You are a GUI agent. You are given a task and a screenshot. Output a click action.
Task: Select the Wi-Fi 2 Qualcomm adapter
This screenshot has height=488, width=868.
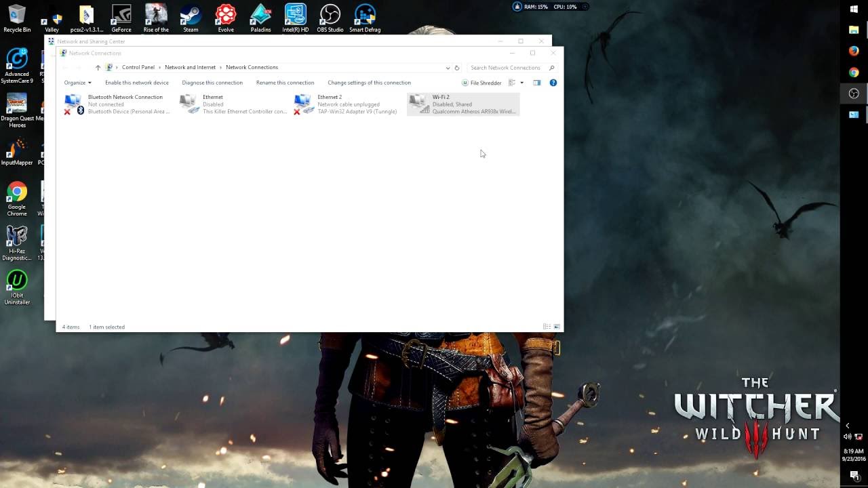[x=463, y=104]
